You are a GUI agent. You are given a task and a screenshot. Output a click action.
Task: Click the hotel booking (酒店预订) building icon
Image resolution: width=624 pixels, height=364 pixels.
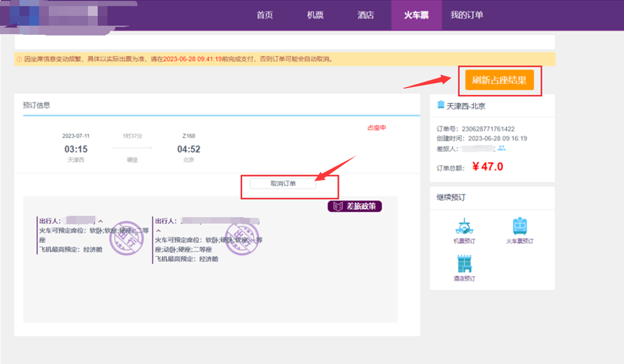(464, 264)
